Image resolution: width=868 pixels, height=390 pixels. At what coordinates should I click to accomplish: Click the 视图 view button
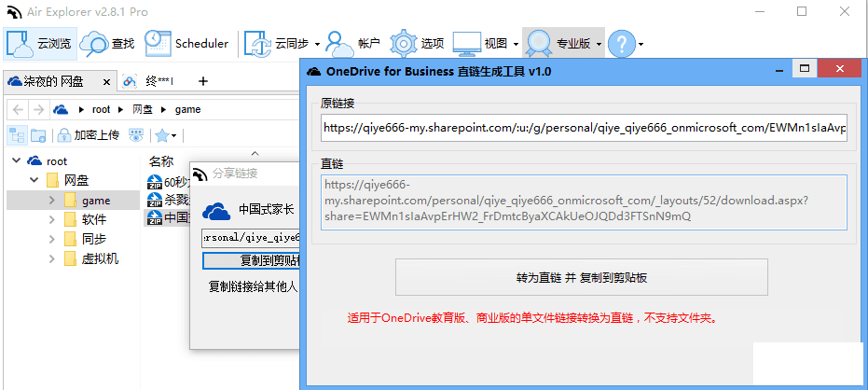(481, 43)
